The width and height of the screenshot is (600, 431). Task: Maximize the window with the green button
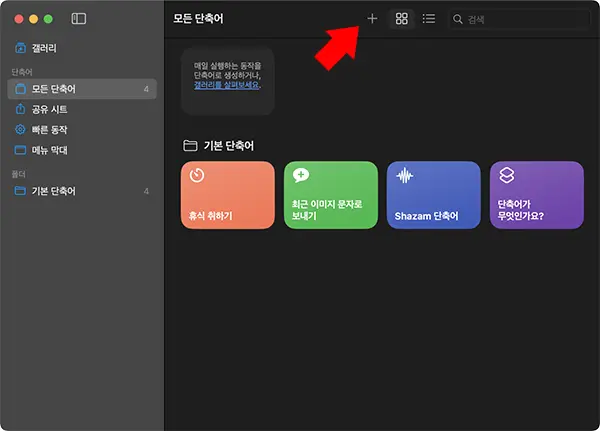pos(48,19)
